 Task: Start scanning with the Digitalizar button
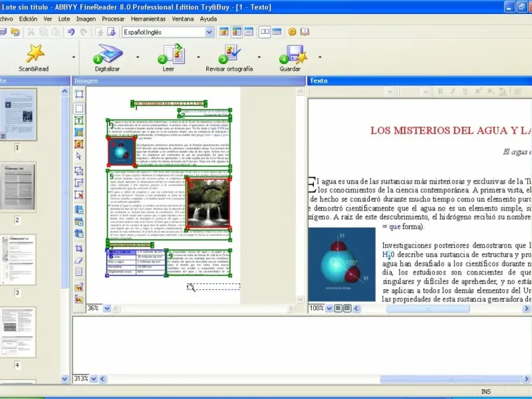point(108,58)
